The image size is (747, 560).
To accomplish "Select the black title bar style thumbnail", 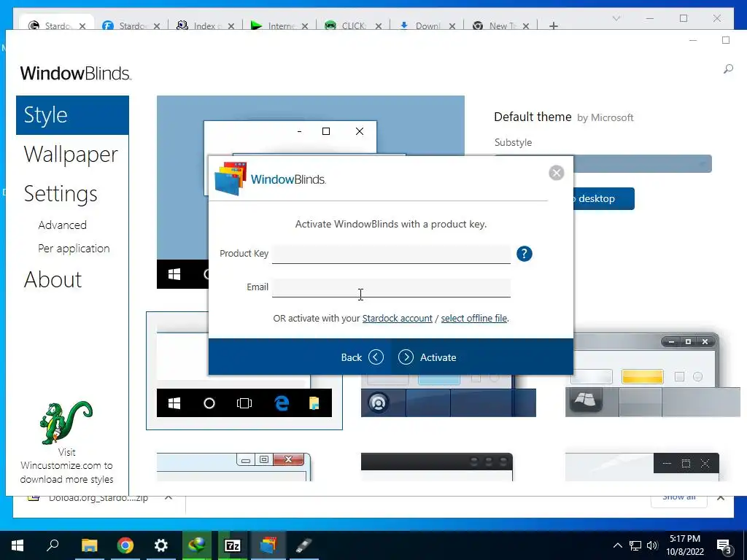I will tap(437, 467).
